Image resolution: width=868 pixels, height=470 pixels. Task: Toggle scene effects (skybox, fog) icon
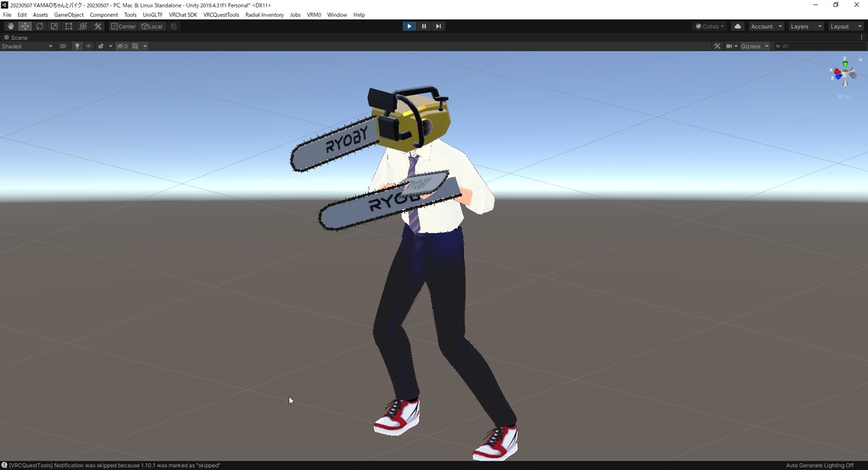click(101, 47)
